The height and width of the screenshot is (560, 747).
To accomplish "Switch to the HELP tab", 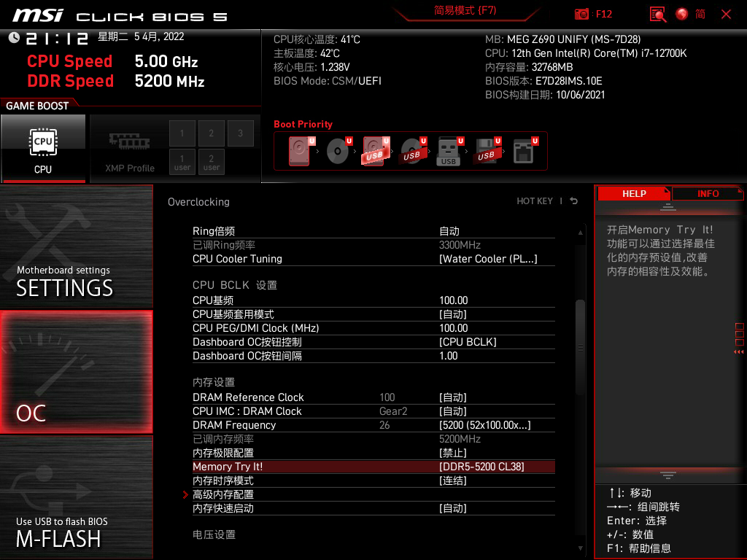I will pyautogui.click(x=634, y=193).
